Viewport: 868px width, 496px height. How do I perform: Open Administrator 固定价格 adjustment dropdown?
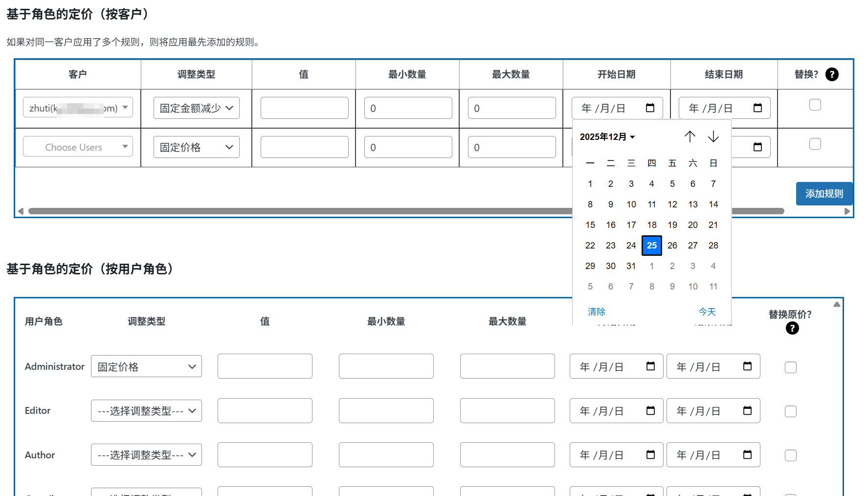(146, 366)
